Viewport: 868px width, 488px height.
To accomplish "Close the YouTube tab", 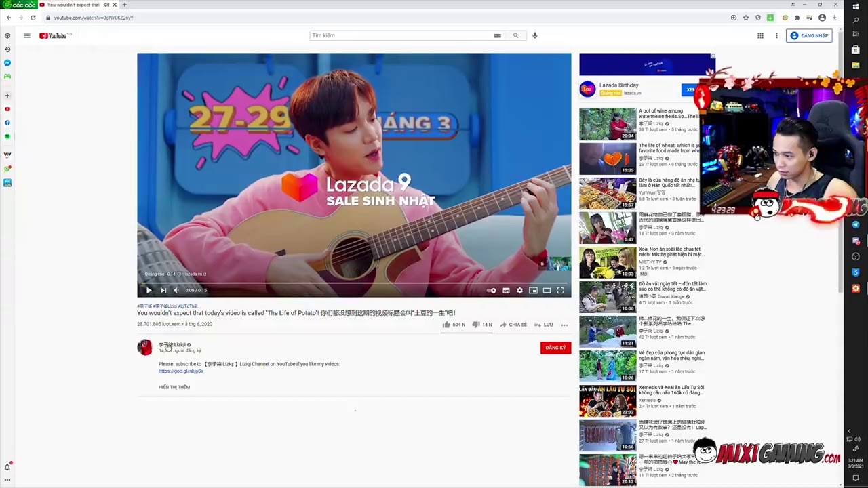I will coord(115,5).
